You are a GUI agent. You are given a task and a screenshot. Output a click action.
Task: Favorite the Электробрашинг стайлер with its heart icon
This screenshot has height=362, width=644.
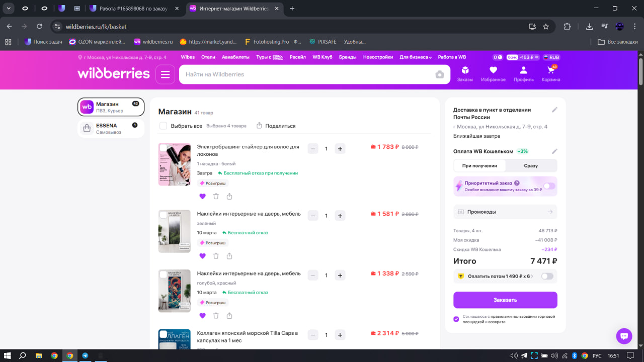tap(202, 197)
